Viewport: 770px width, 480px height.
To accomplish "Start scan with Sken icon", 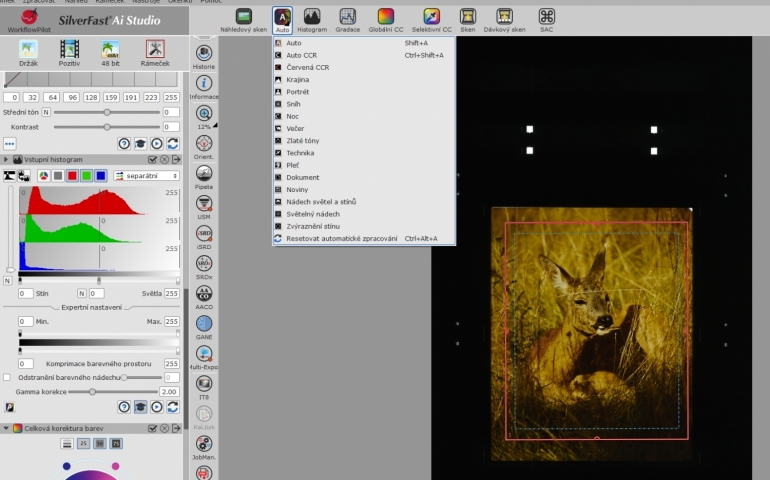I will pyautogui.click(x=468, y=17).
